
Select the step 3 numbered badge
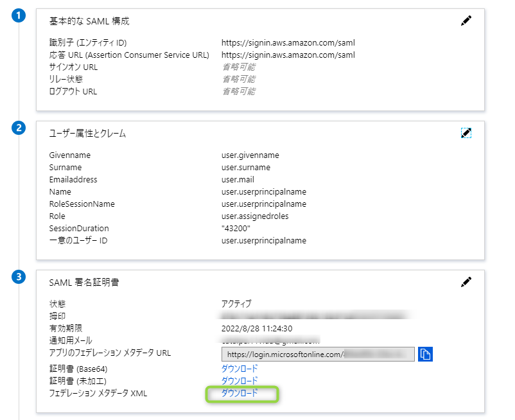(17, 277)
